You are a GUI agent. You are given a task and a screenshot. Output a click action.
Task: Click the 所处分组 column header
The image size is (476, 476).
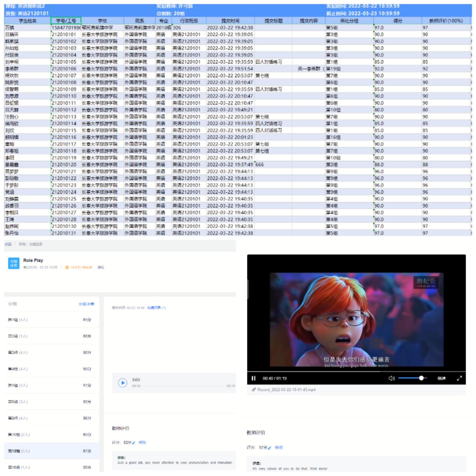349,21
